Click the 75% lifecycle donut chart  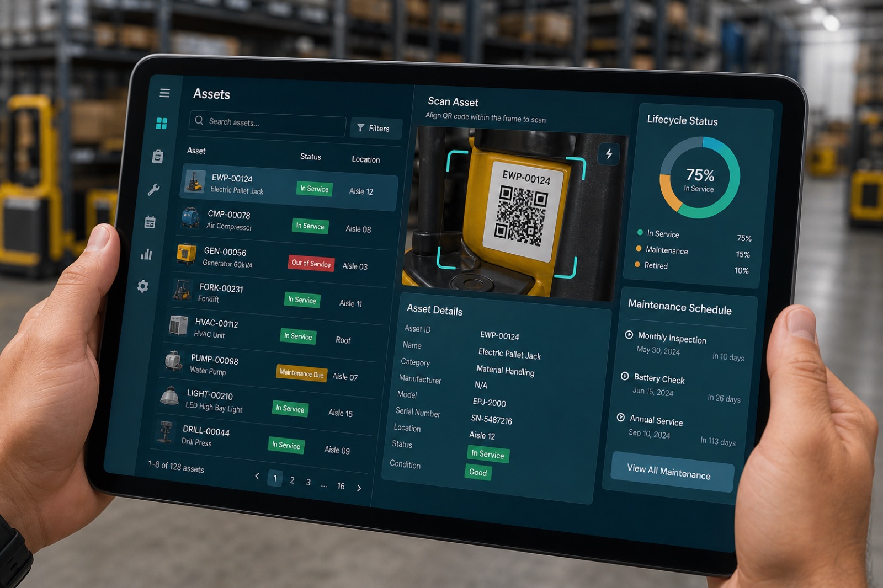tap(700, 178)
